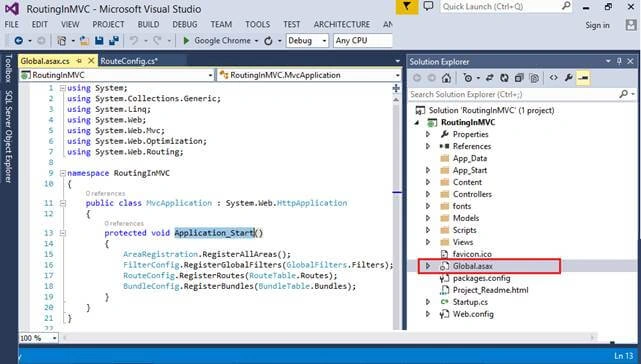Image resolution: width=641 pixels, height=364 pixels.
Task: Select Project_Readme.html in Solution Explorer
Action: click(x=491, y=290)
